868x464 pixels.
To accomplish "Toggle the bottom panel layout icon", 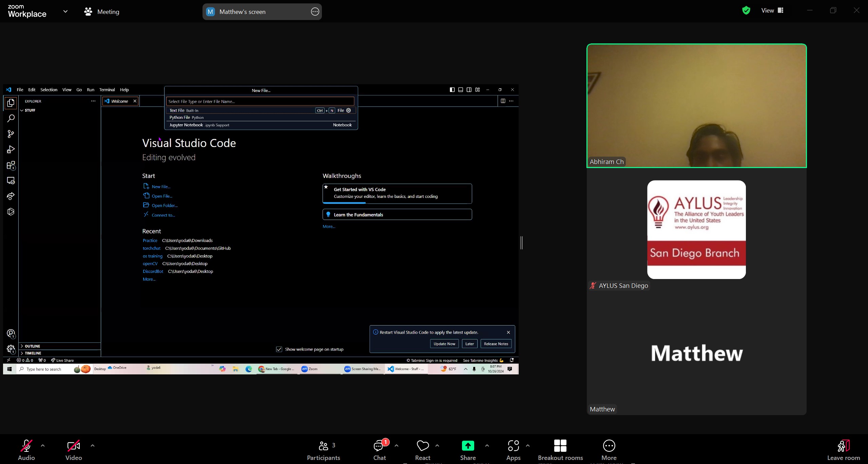I will click(461, 90).
